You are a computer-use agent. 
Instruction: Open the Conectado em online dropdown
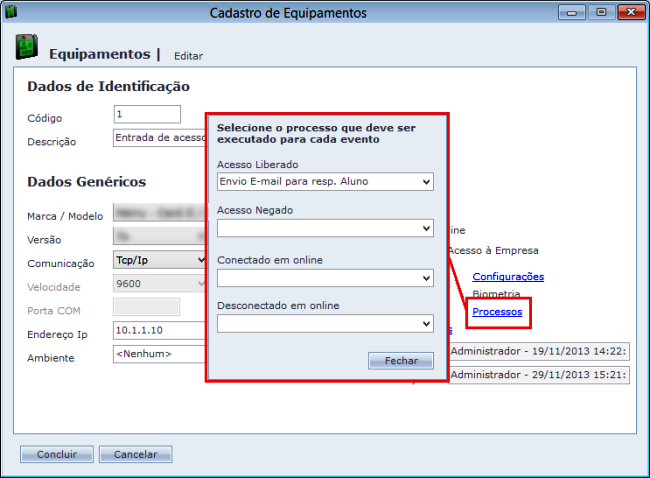tap(325, 277)
